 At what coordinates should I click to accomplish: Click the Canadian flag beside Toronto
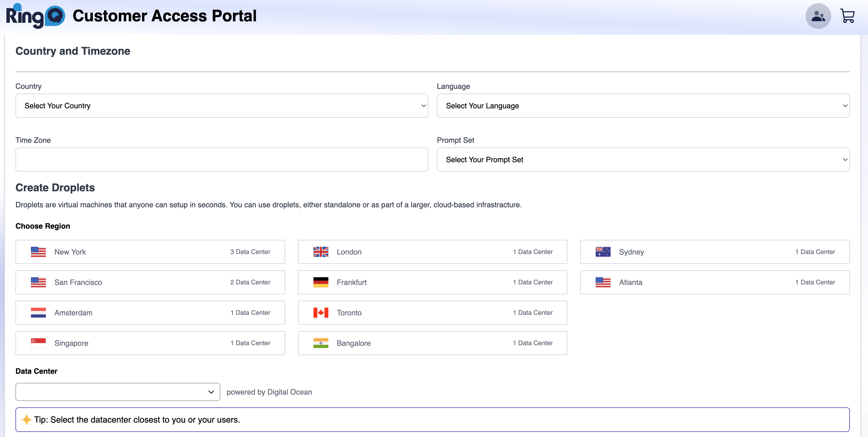pyautogui.click(x=320, y=312)
